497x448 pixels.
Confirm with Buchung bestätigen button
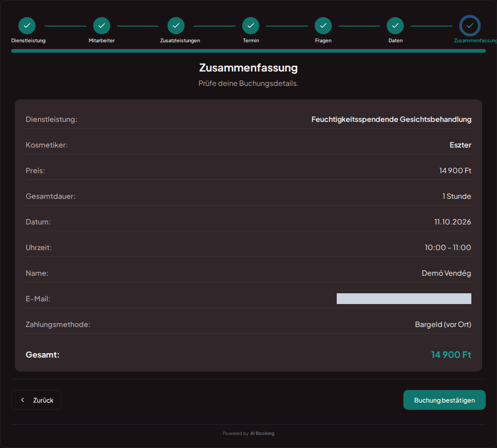click(444, 400)
